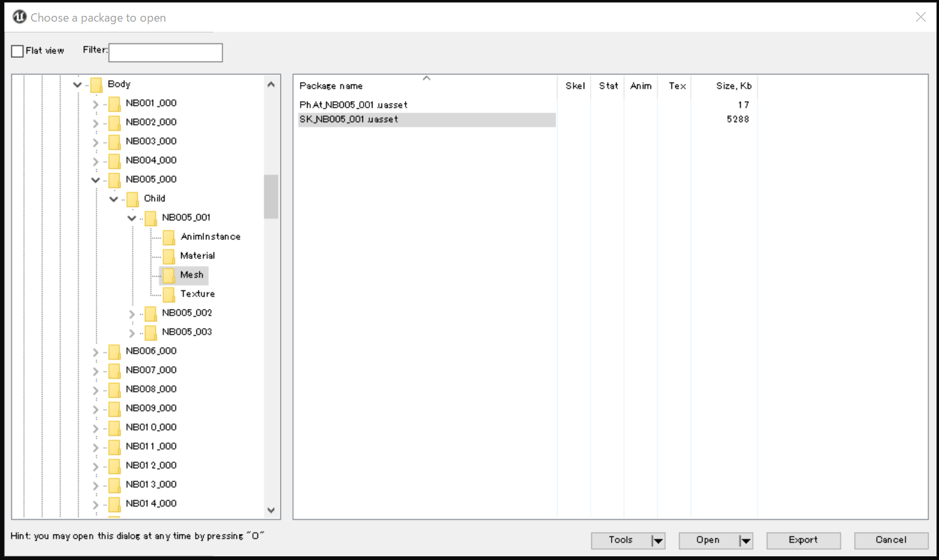This screenshot has width=939, height=560.
Task: Expand the NB005_003 folder
Action: click(132, 332)
